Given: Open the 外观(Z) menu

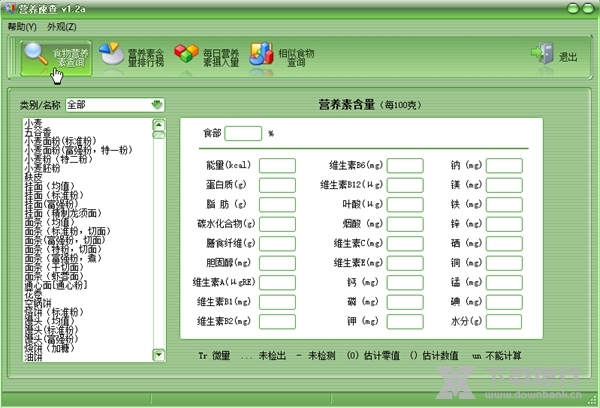Looking at the screenshot, I should [62, 27].
